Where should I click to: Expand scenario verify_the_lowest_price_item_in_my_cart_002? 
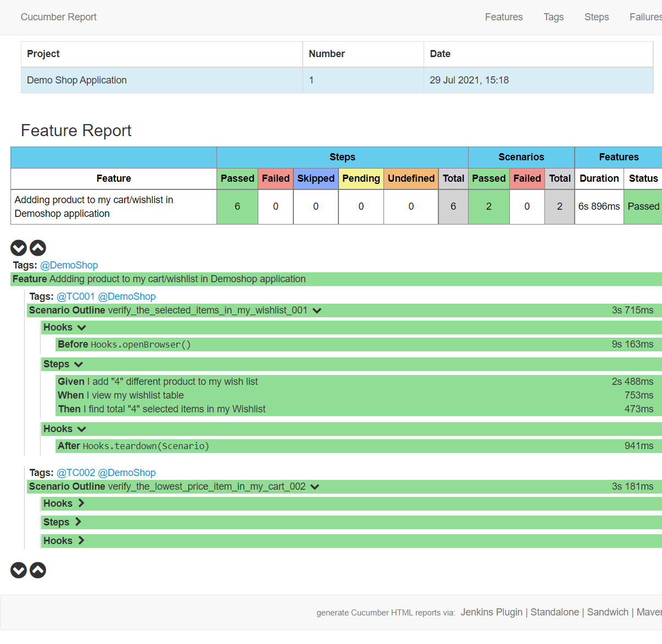click(x=315, y=486)
